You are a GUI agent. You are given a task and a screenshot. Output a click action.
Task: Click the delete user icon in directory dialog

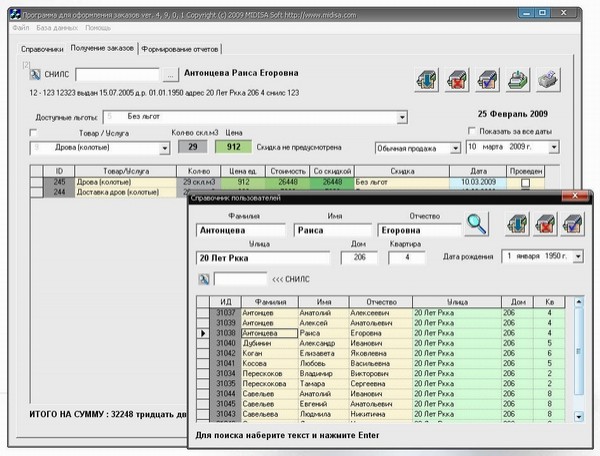point(545,224)
